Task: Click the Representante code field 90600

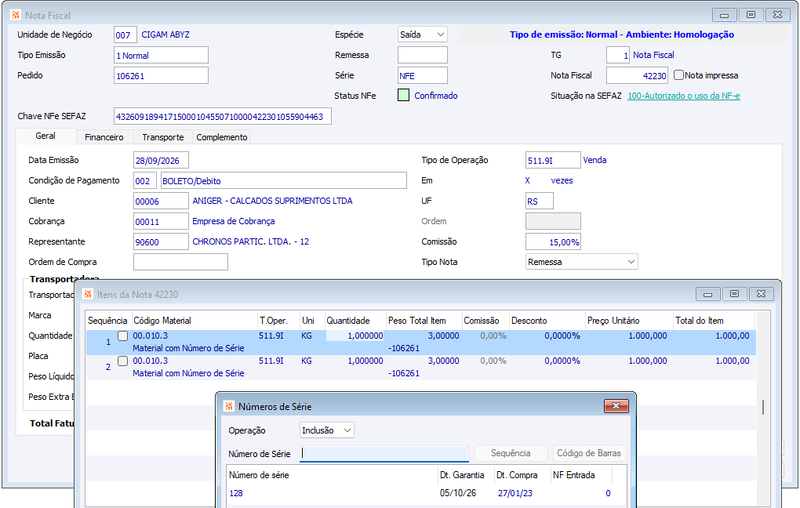Action: click(x=161, y=242)
